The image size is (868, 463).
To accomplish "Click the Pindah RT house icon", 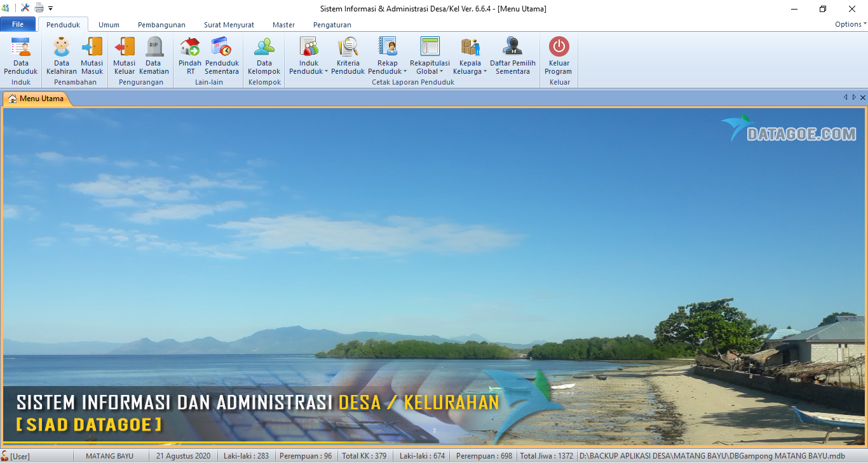I will (190, 48).
